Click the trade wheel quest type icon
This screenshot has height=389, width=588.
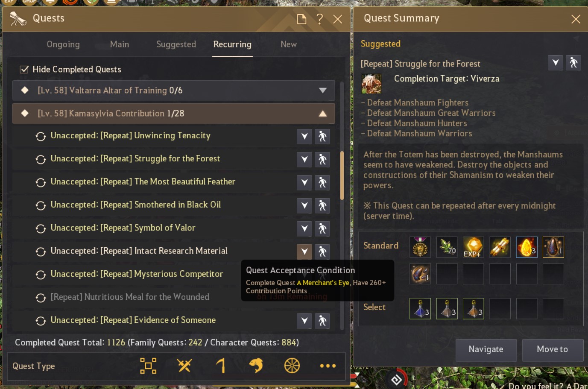click(x=292, y=366)
